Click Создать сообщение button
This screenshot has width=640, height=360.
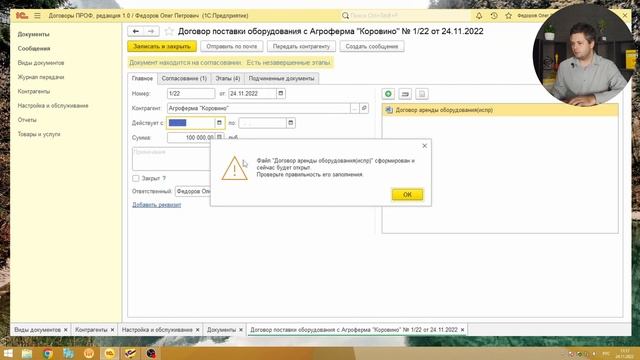coord(372,47)
